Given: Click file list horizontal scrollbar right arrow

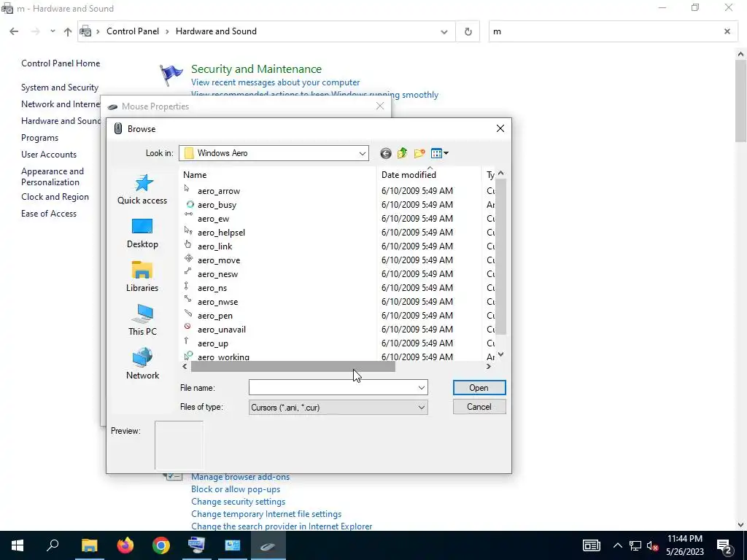Looking at the screenshot, I should [488, 367].
